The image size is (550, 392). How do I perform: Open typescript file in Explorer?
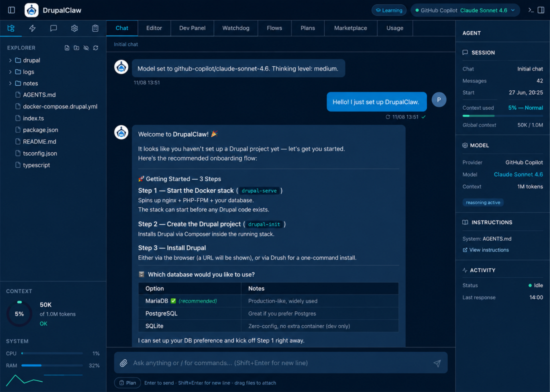click(33, 165)
